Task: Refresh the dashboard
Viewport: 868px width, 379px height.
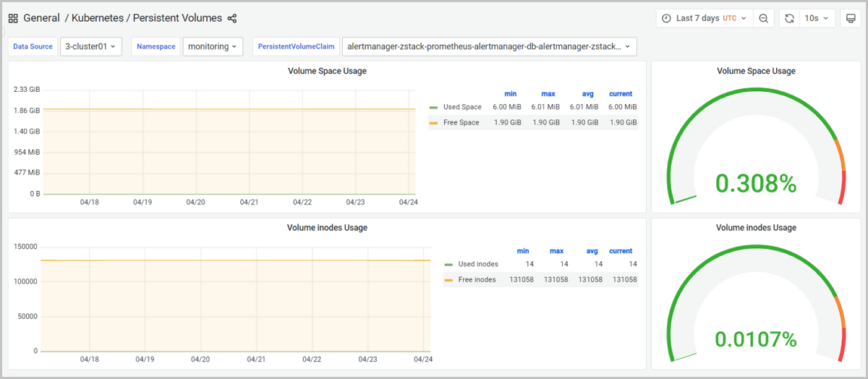Action: 789,18
